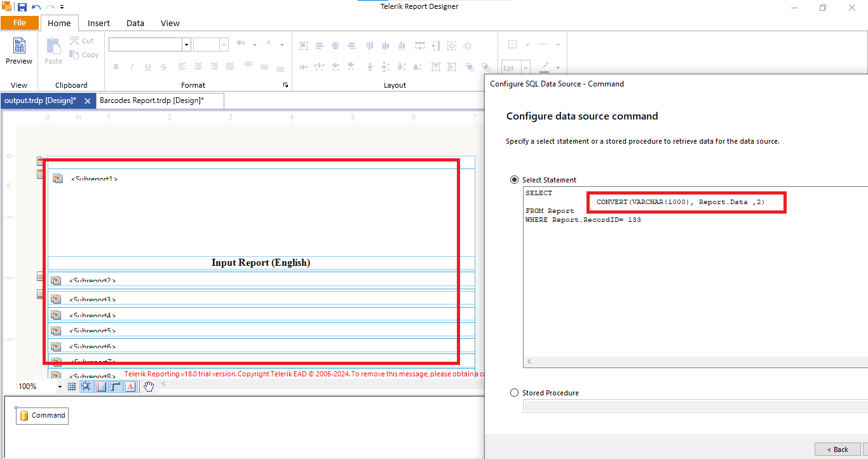This screenshot has width=868, height=459.
Task: Toggle the show grid icon
Action: point(72,387)
